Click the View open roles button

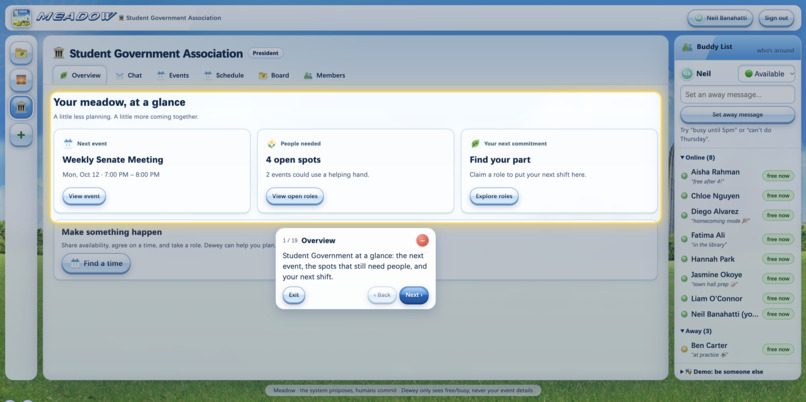[295, 196]
